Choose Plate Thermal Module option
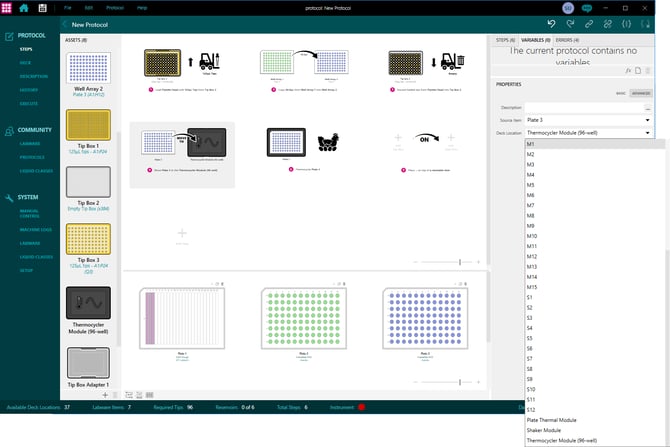670x447 pixels. tap(595, 420)
